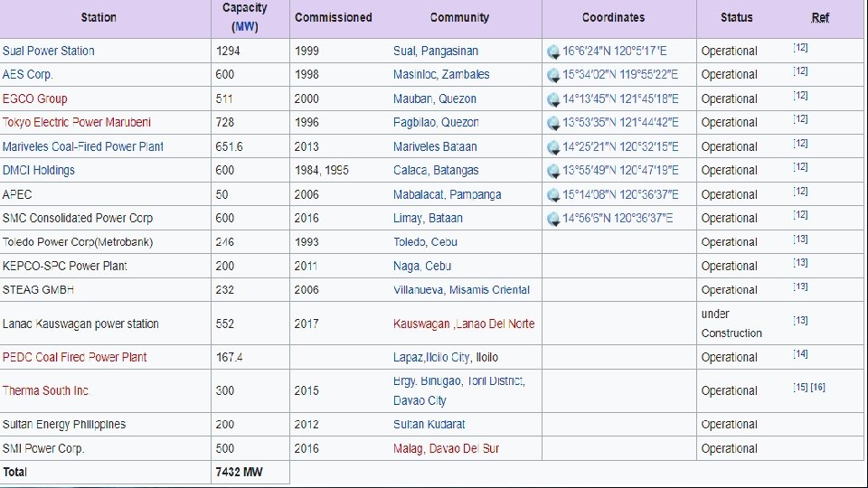The height and width of the screenshot is (488, 868).
Task: Click the coordinates 14°56′5″N 120°36′37″E
Action: (618, 218)
